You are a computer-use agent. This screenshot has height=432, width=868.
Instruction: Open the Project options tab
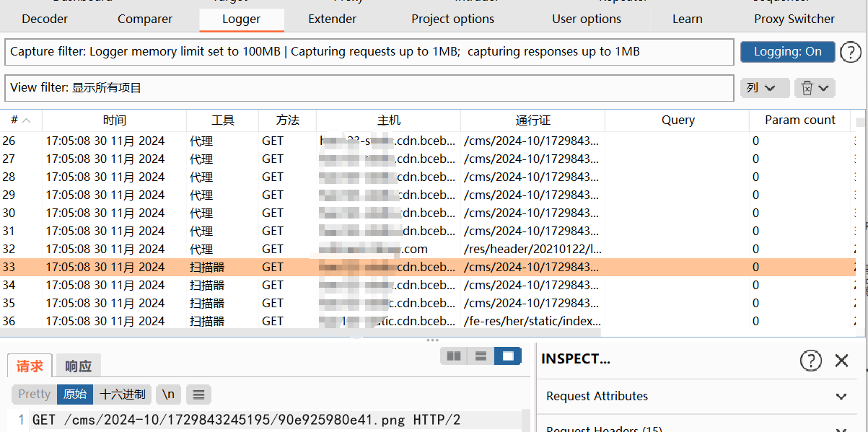(x=453, y=19)
